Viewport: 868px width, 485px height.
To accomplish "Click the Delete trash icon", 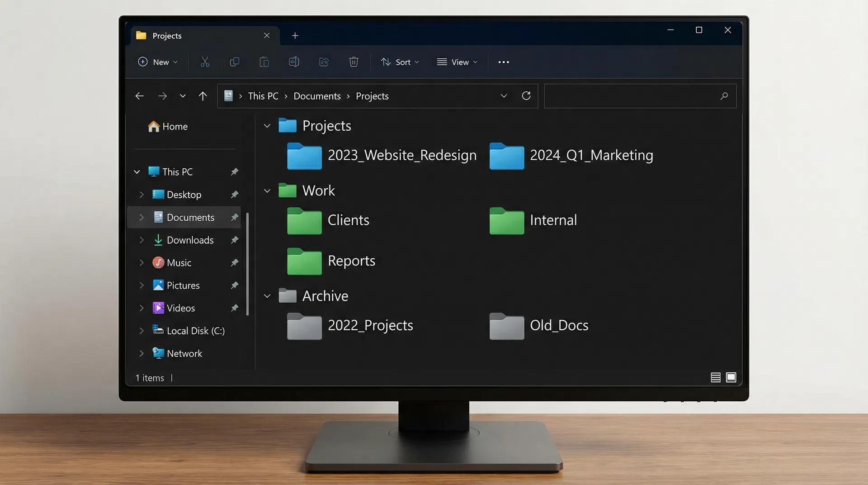I will pos(354,62).
